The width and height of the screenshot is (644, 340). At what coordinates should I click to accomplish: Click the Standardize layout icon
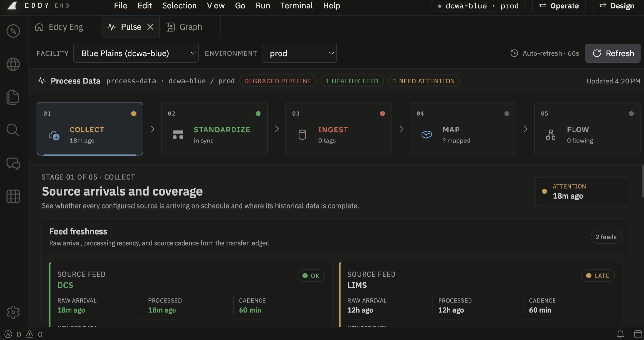(x=178, y=135)
